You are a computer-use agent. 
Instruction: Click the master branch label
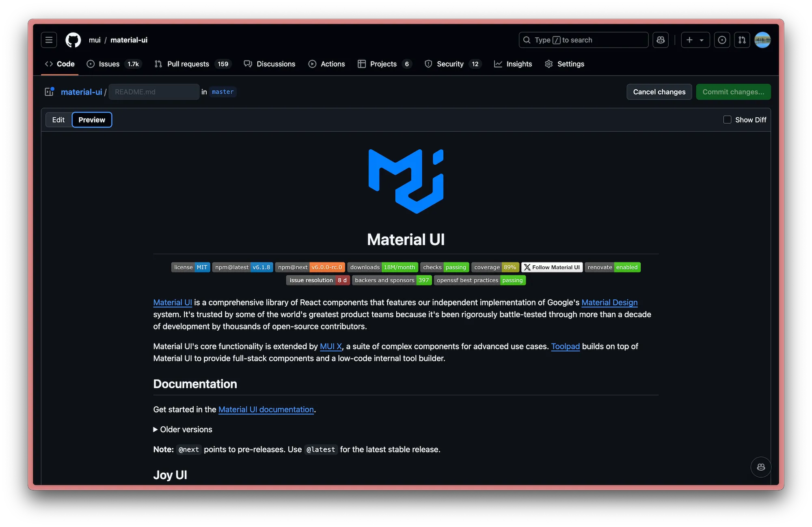click(x=223, y=92)
